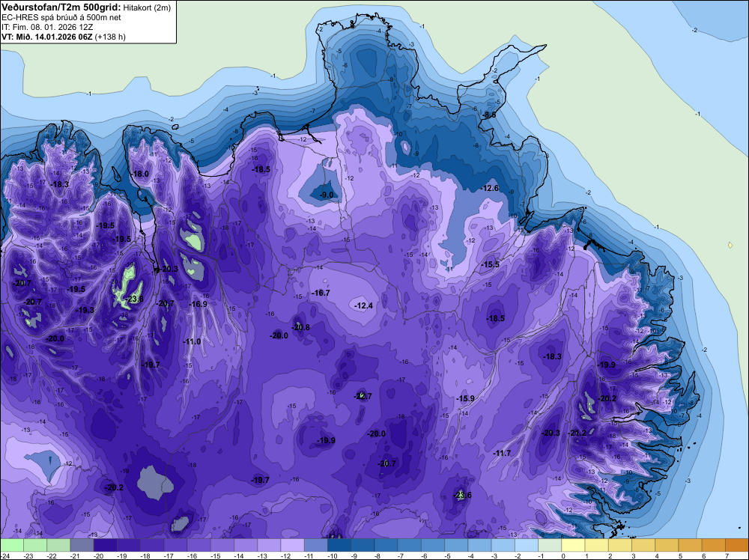Click the -23.6 temperature label
Image resolution: width=749 pixels, height=560 pixels.
click(462, 495)
